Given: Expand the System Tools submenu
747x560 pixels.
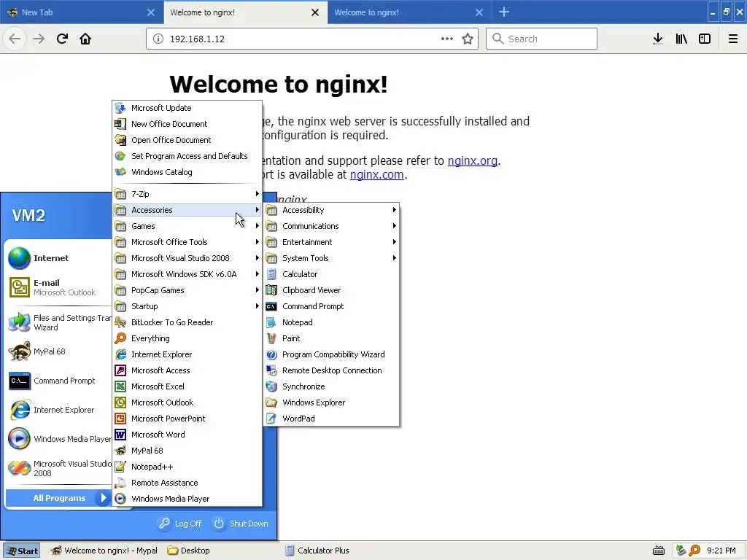Looking at the screenshot, I should pos(332,258).
